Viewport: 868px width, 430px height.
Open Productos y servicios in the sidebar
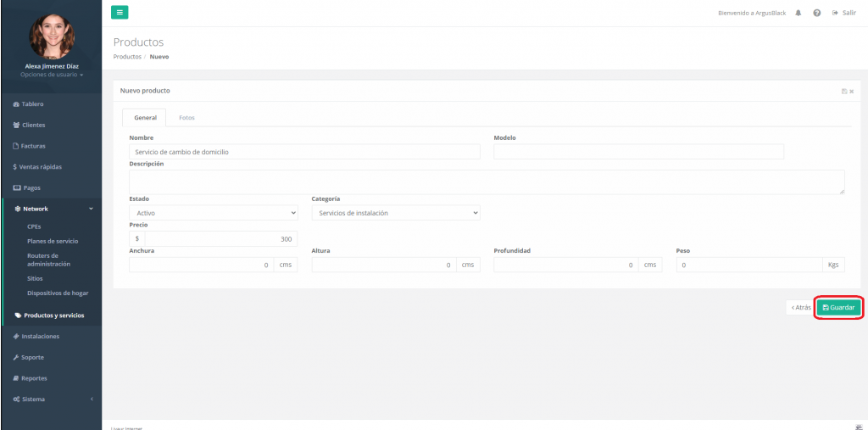point(52,316)
